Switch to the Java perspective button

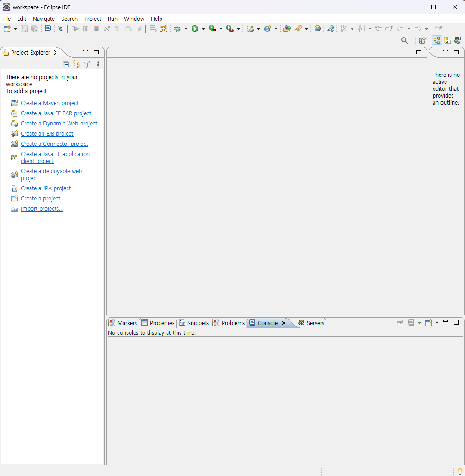coord(458,40)
